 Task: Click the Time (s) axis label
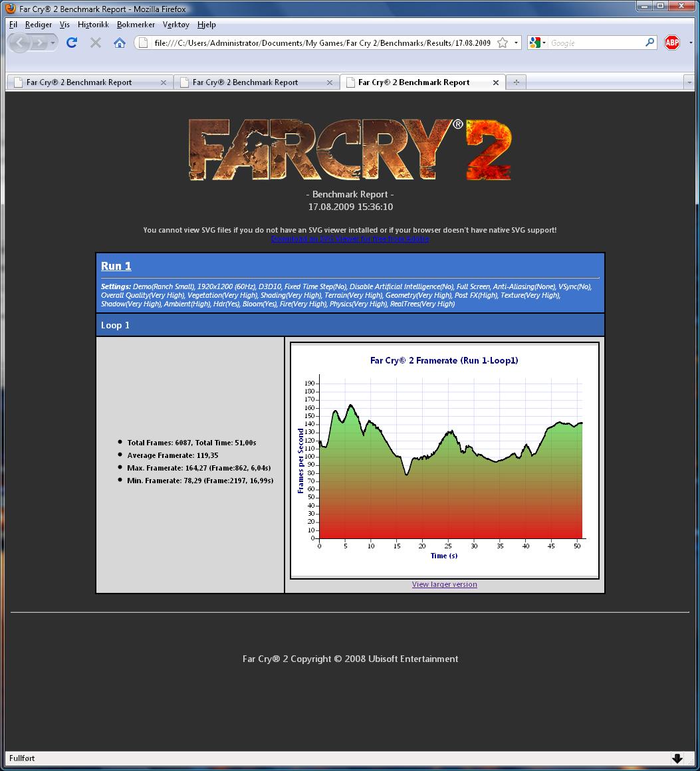pyautogui.click(x=443, y=556)
